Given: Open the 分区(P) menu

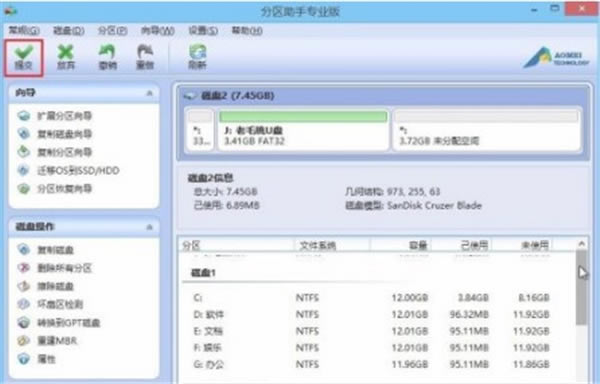Looking at the screenshot, I should pos(112,30).
